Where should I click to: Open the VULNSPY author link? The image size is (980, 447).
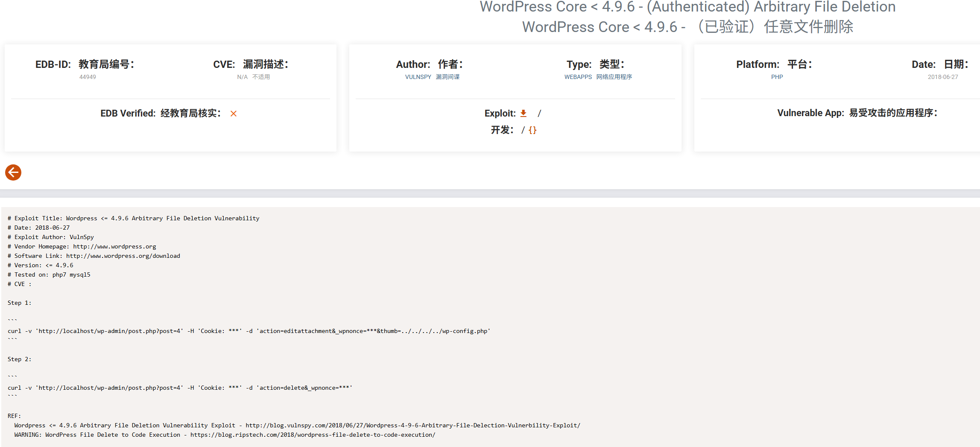pyautogui.click(x=418, y=77)
